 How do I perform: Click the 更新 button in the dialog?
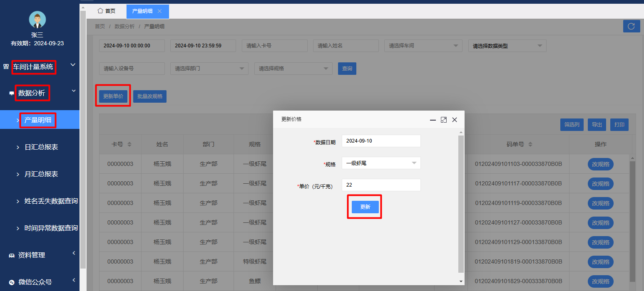click(x=365, y=207)
